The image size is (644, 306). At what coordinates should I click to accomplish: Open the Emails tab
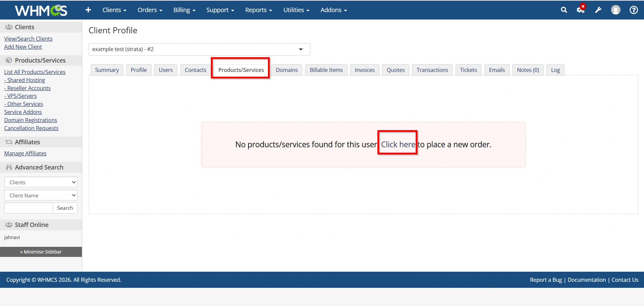pos(497,70)
